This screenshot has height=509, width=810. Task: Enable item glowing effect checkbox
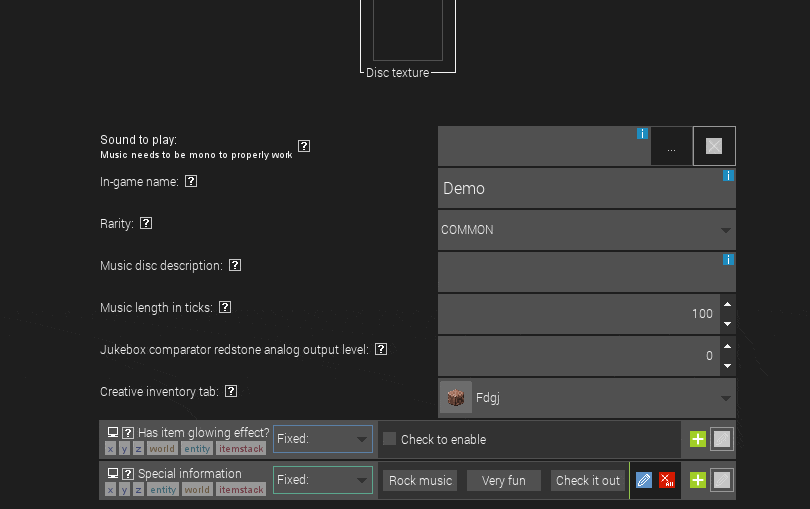[390, 439]
